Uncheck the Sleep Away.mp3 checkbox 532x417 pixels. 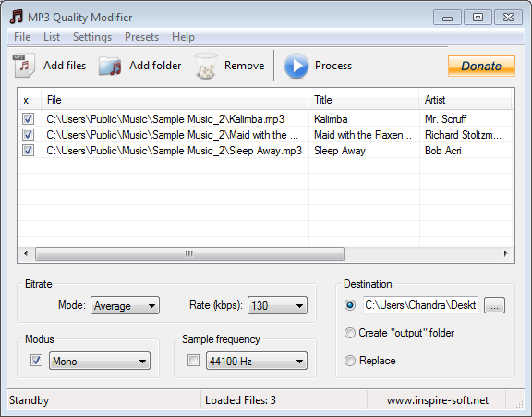coord(28,151)
